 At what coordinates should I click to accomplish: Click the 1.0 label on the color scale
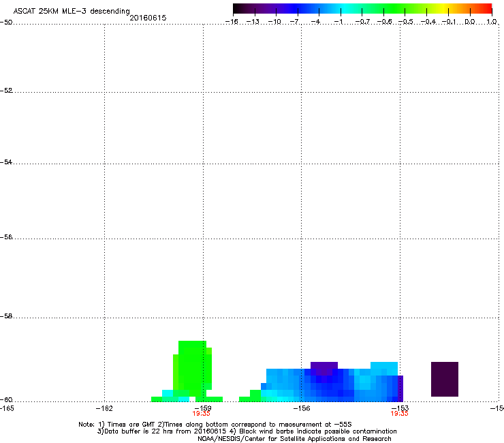[492, 22]
